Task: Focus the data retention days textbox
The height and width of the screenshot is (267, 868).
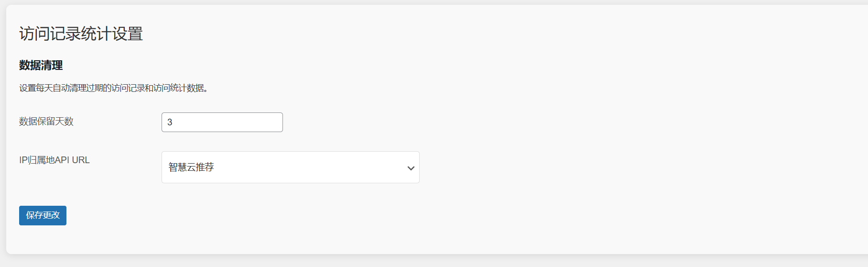Action: (222, 122)
